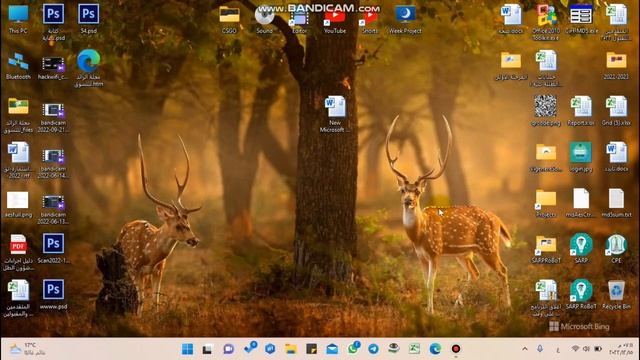Open the Windows Start menu
The image size is (640, 360).
pos(187,349)
